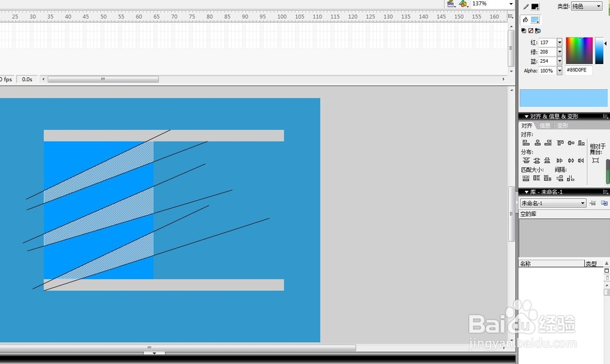Open the library panel options menu

(605, 191)
